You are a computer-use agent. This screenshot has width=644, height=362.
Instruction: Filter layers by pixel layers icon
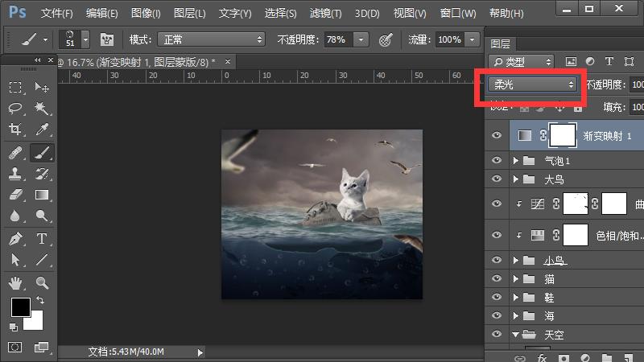coord(571,62)
